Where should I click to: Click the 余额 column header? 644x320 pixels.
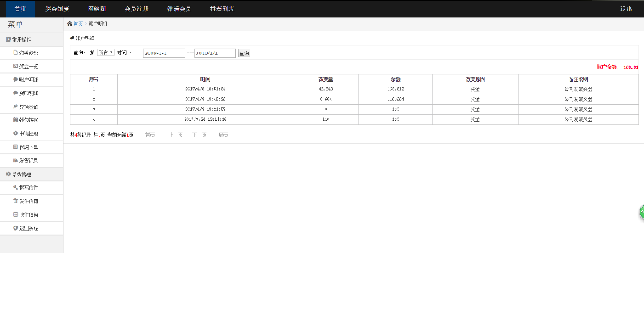[396, 79]
